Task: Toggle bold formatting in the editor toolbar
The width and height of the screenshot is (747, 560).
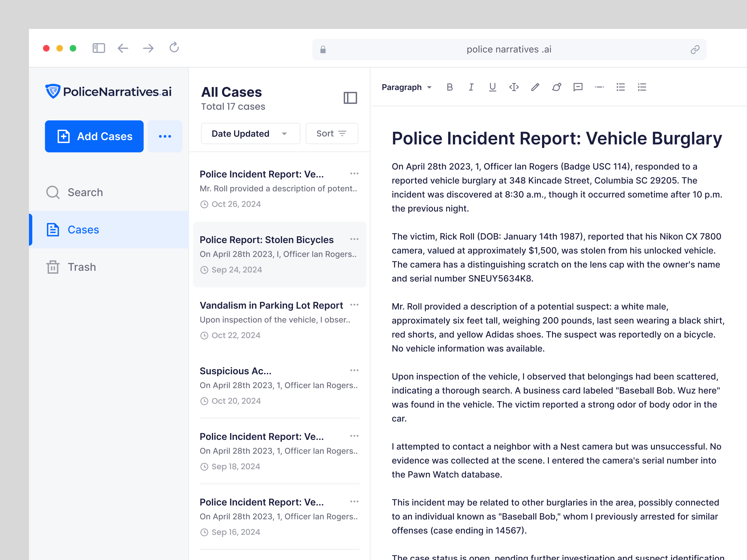Action: 449,87
